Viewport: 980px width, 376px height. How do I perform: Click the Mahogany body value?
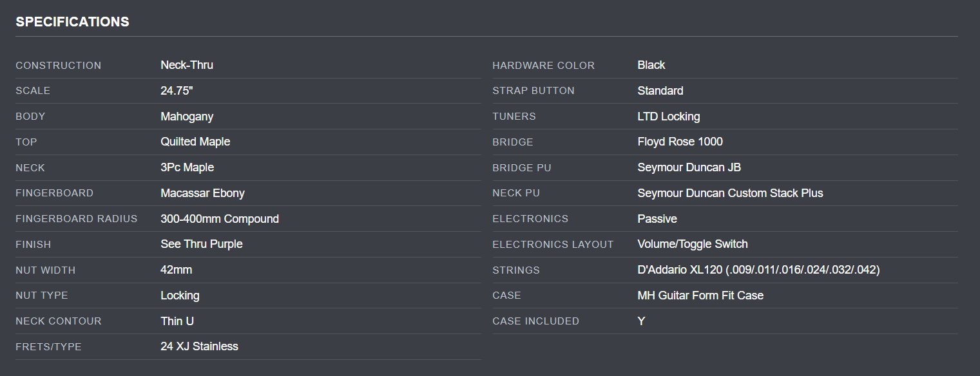point(187,117)
